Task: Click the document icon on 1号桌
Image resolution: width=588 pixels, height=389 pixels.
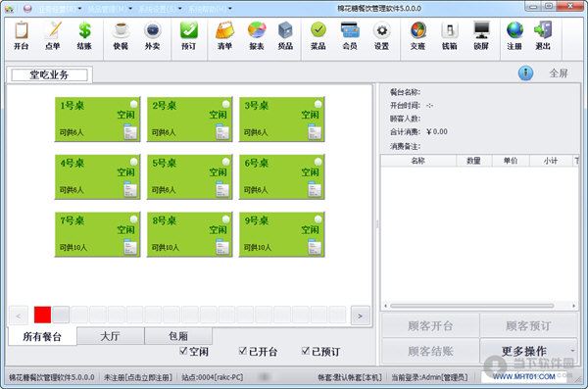Action: (130, 131)
